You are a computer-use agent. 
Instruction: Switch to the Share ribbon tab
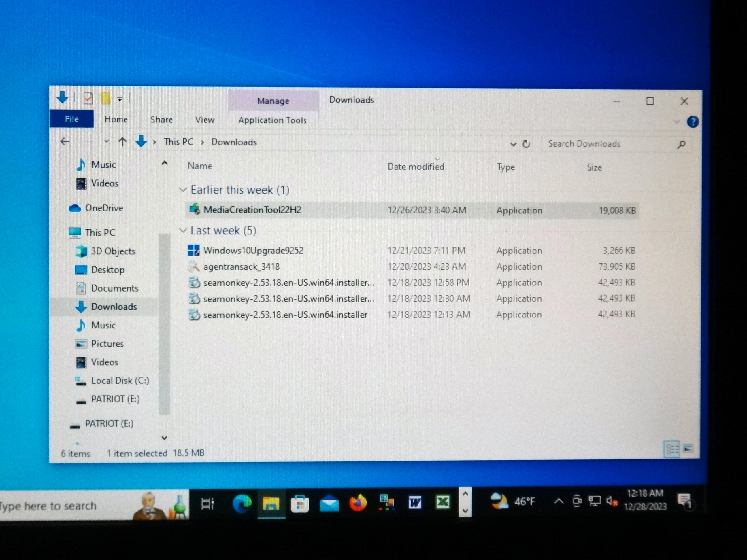point(161,120)
